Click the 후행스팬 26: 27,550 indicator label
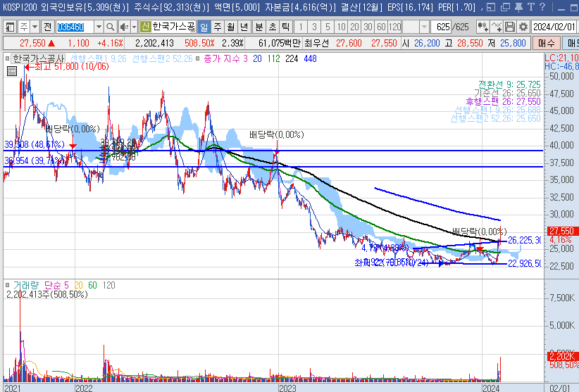 coord(503,101)
